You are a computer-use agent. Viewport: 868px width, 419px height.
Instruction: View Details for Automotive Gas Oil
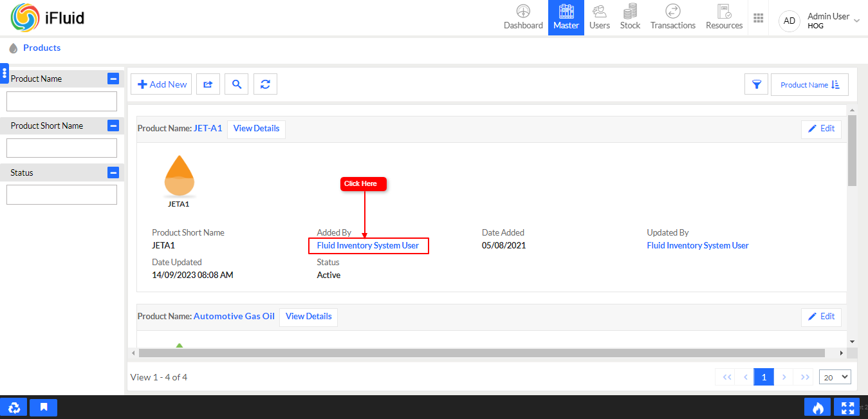tap(308, 317)
